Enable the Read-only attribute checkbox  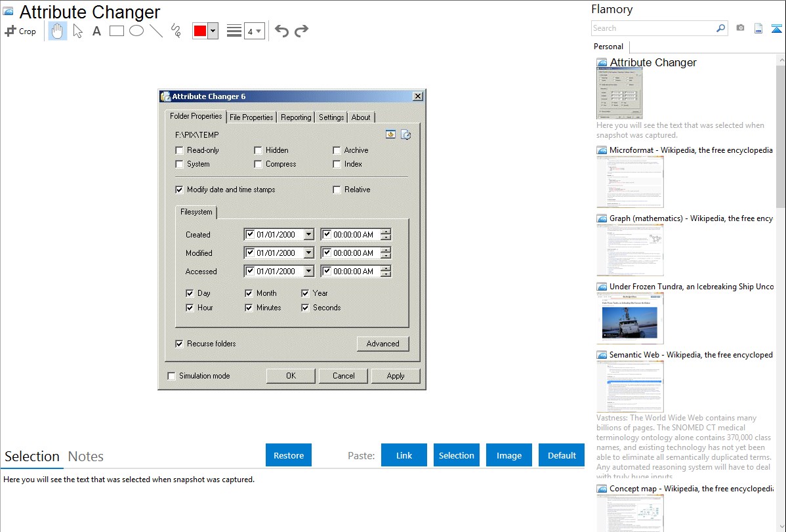[179, 150]
